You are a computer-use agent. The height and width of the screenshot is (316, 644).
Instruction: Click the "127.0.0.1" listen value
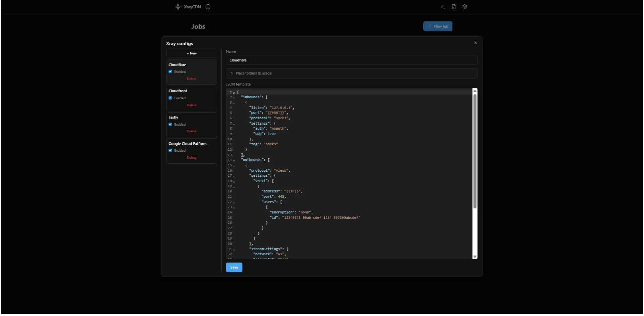(x=281, y=108)
